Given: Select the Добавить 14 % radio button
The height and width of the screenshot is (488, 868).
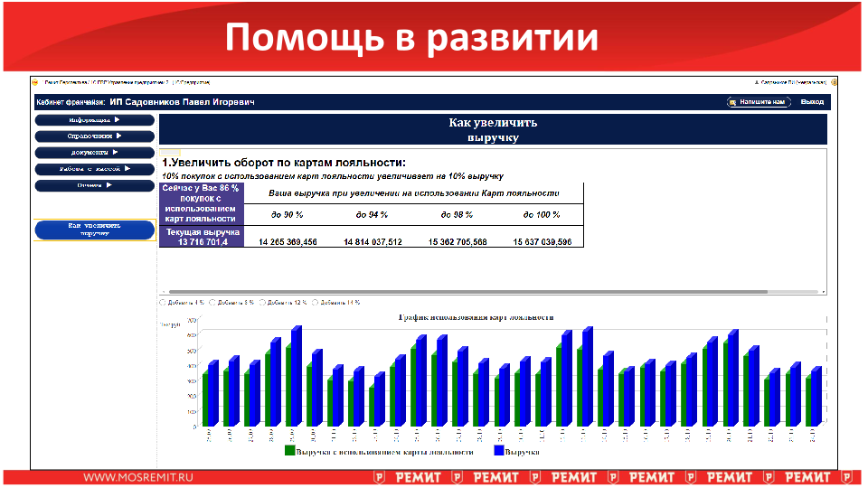Looking at the screenshot, I should (x=315, y=303).
